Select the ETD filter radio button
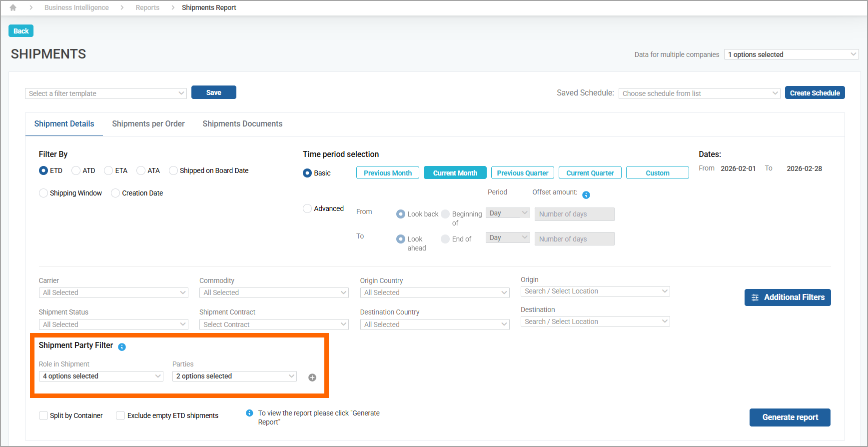This screenshot has height=447, width=868. 43,170
